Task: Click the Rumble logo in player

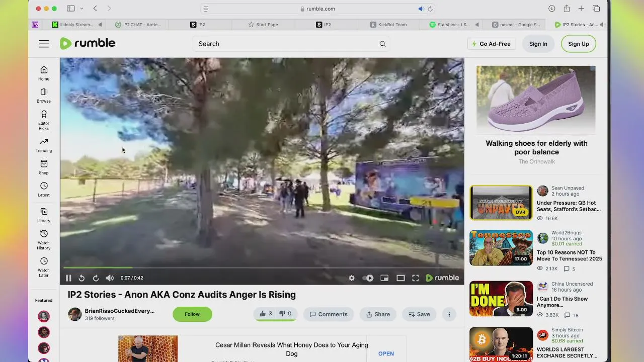Action: (x=442, y=278)
